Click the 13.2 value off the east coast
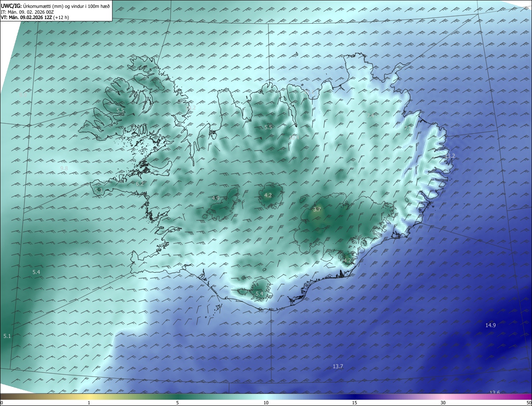Screen dimensions: 532x406 coord(450,156)
